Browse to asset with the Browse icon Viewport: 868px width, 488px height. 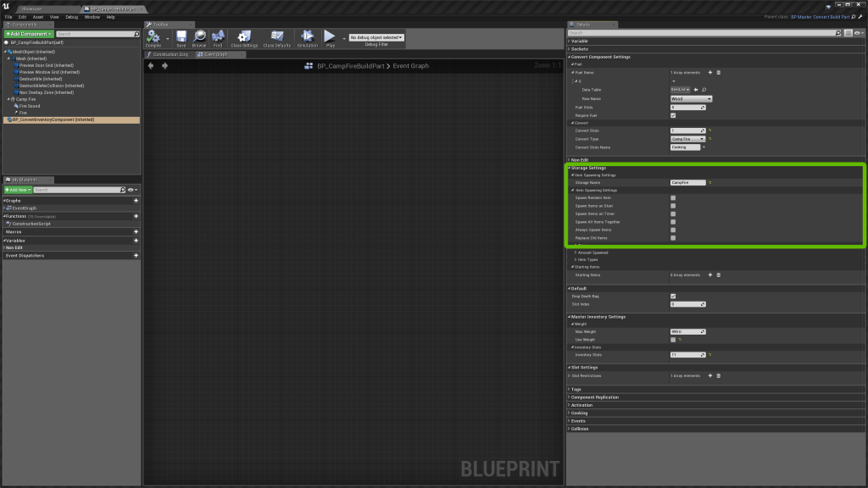(199, 37)
